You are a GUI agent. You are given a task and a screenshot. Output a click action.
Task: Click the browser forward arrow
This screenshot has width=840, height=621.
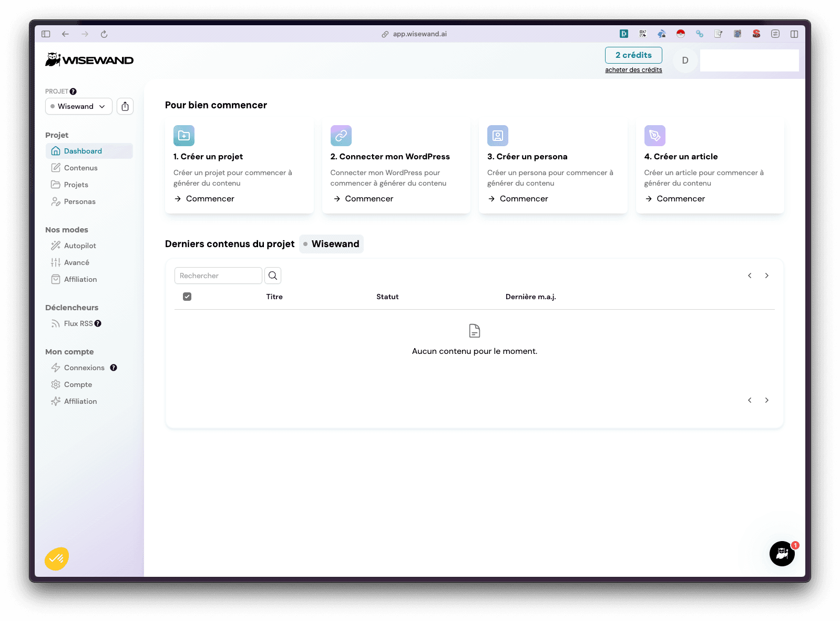point(85,34)
